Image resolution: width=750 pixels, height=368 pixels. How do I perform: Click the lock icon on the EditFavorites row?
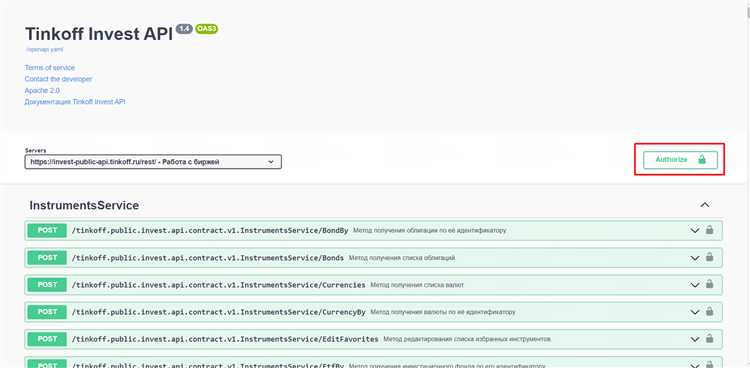point(709,339)
